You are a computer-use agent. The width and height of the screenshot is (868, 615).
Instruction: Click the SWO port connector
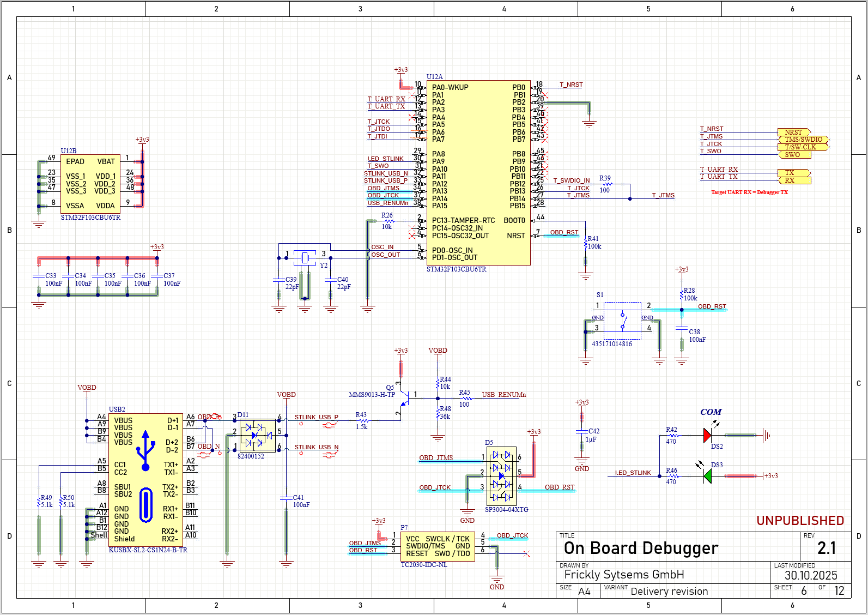click(793, 155)
